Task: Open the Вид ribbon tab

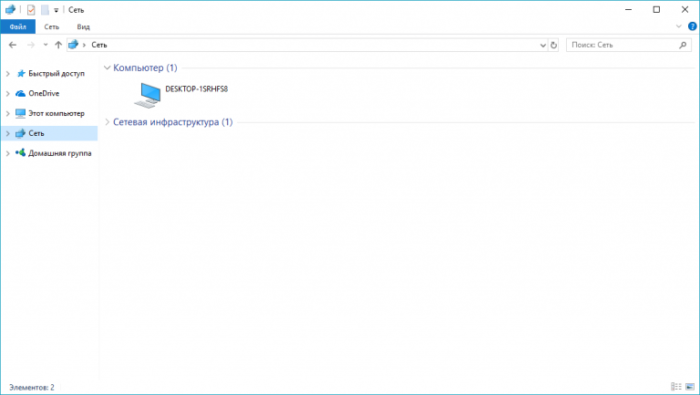Action: [83, 27]
